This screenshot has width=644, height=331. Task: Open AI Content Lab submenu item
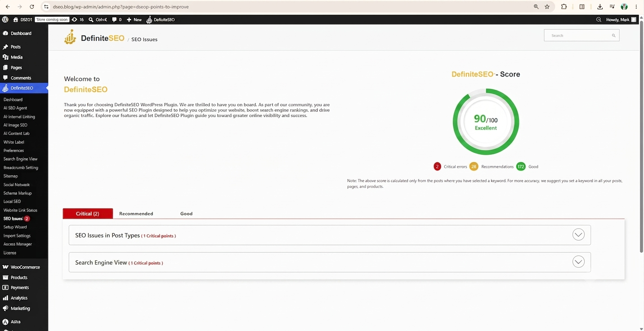(x=17, y=134)
